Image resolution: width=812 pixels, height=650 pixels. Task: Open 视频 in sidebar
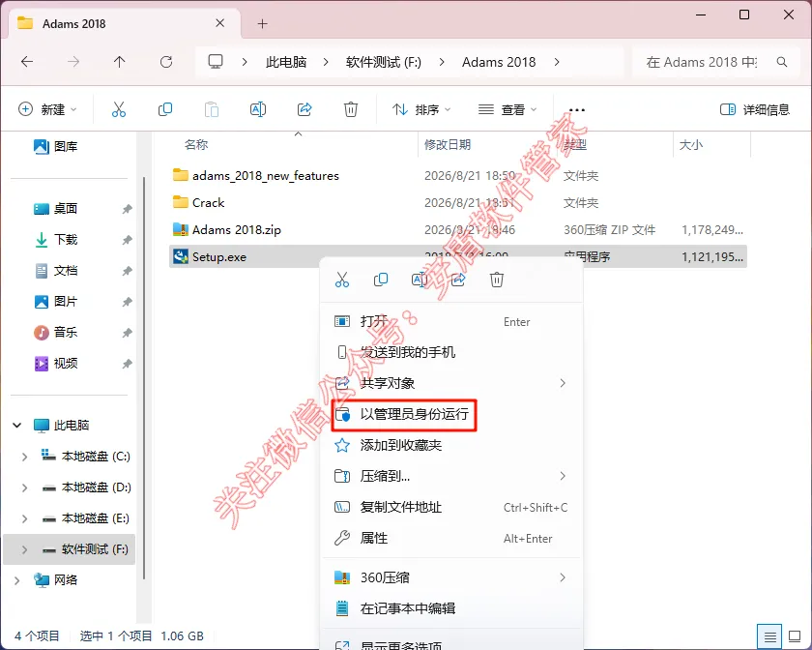[x=55, y=364]
